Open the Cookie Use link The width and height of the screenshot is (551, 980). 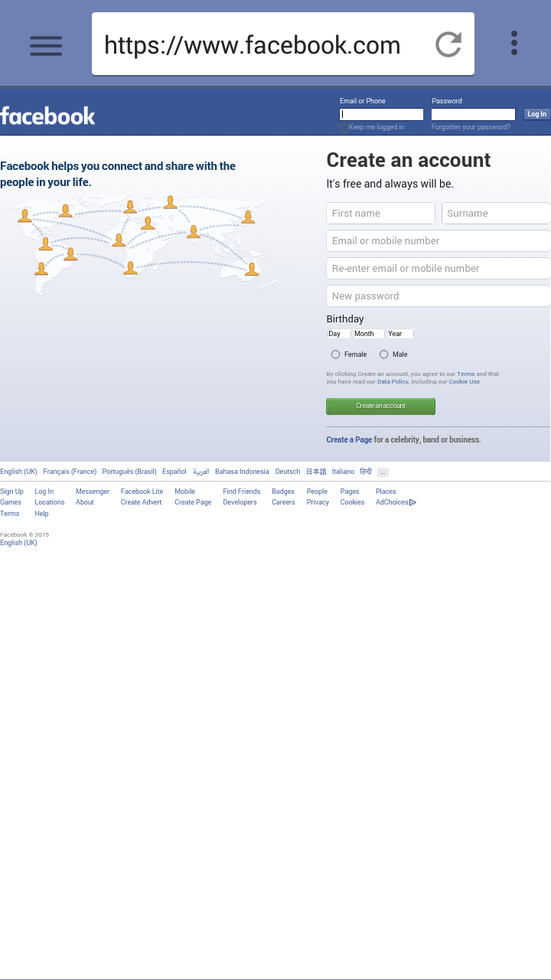tap(464, 381)
